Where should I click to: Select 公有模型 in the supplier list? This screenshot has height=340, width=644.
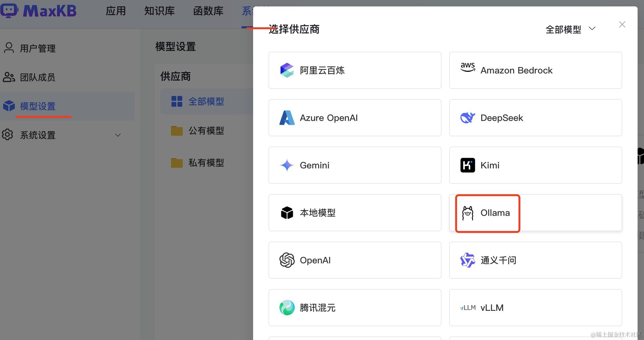pos(207,131)
